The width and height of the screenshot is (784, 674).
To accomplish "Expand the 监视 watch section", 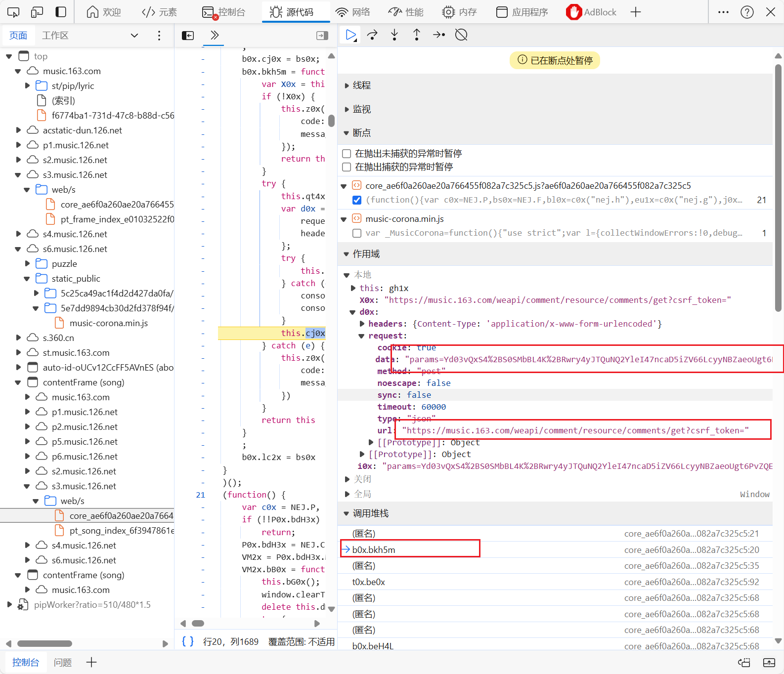I will point(347,109).
